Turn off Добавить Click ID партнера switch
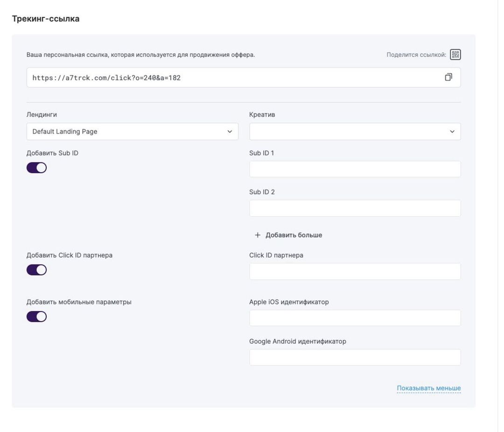The image size is (504, 432). tap(37, 269)
